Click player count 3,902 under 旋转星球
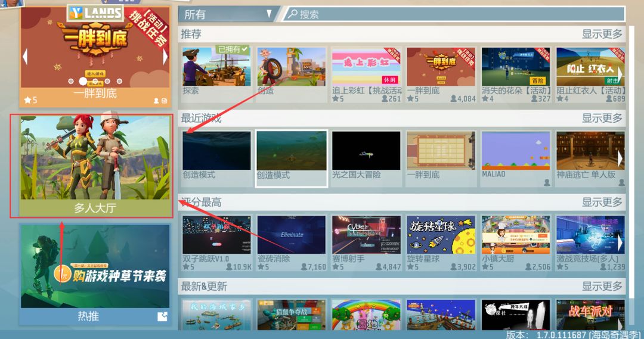 point(463,267)
